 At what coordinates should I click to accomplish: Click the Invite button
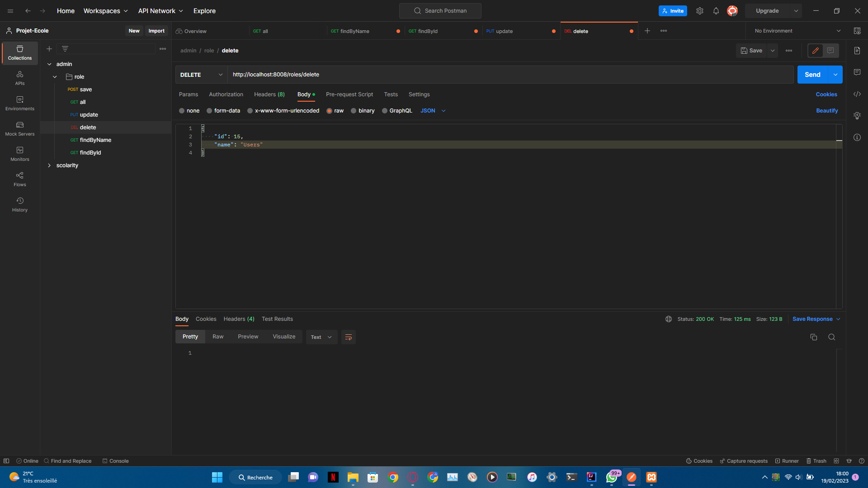[673, 11]
